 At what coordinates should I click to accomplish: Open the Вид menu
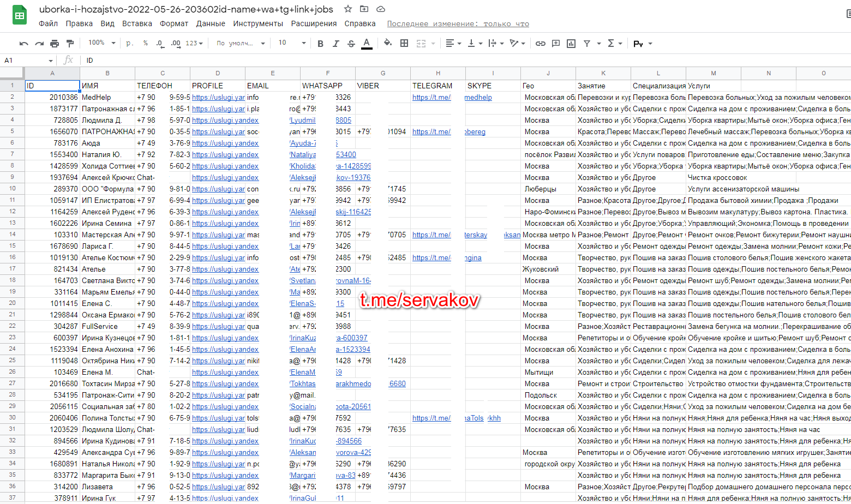pos(107,23)
